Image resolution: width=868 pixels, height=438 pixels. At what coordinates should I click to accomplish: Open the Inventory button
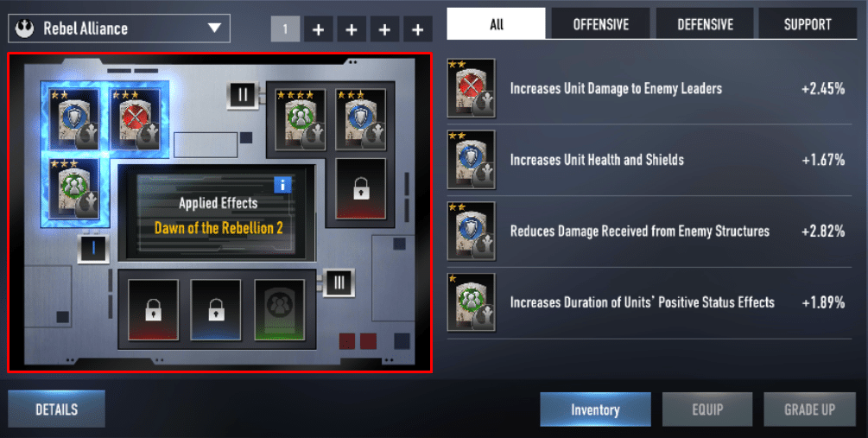[595, 409]
